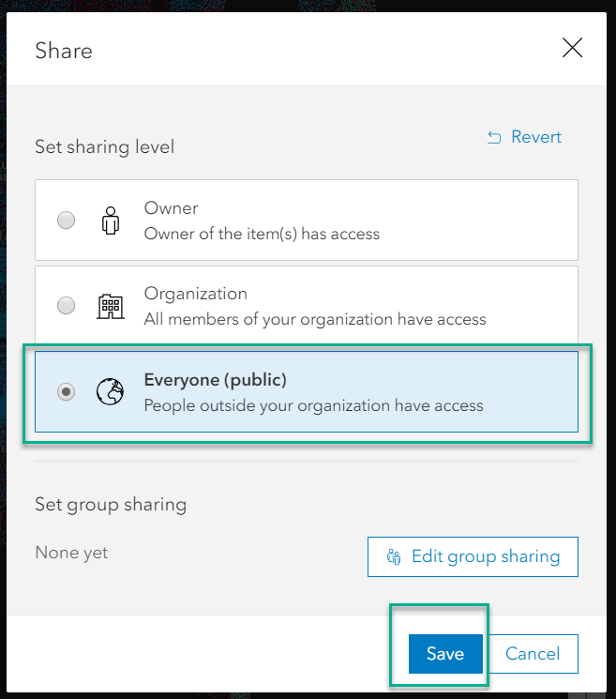Image resolution: width=616 pixels, height=699 pixels.
Task: Click the Revert undo arrow icon
Action: pos(494,138)
